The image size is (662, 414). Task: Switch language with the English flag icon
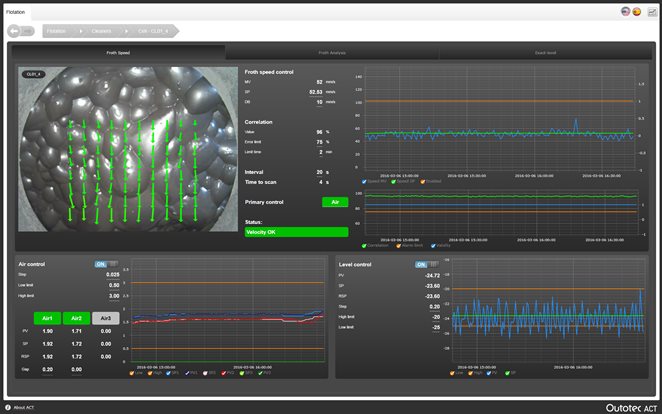[626, 12]
